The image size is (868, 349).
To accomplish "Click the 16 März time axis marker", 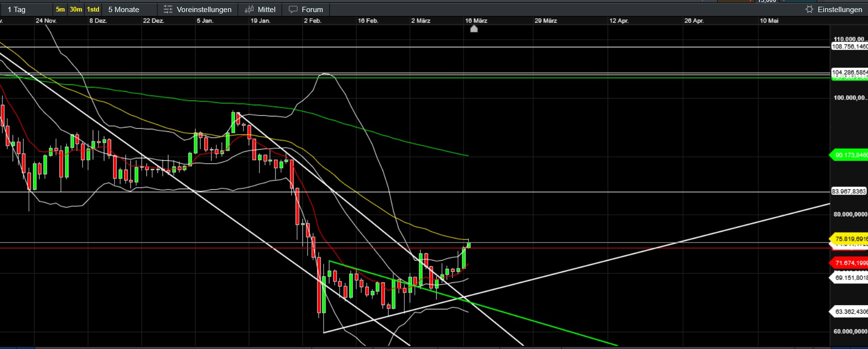I will click(474, 28).
